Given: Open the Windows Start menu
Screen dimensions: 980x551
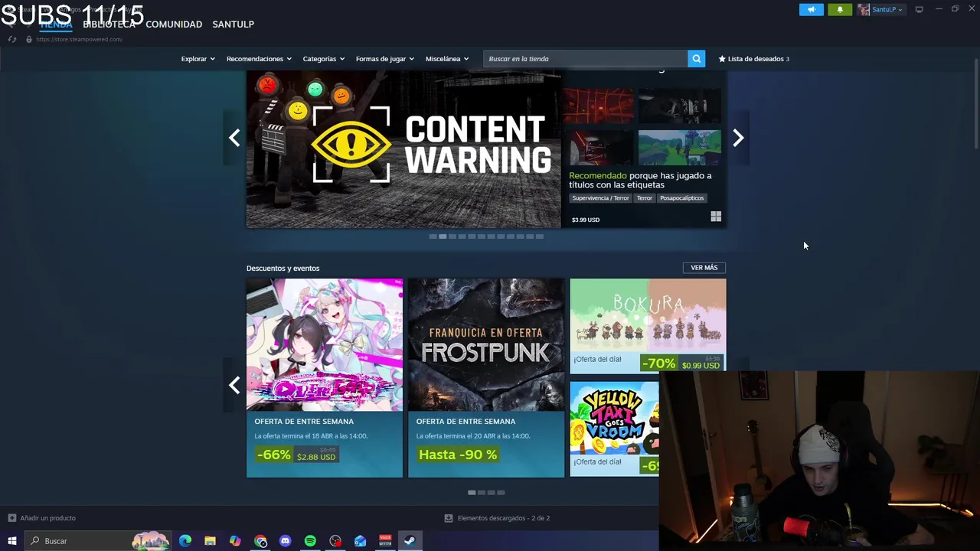Looking at the screenshot, I should point(11,541).
